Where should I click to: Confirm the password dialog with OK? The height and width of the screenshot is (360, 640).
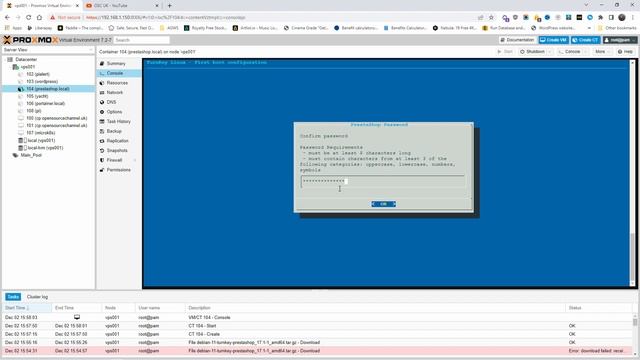coord(383,204)
